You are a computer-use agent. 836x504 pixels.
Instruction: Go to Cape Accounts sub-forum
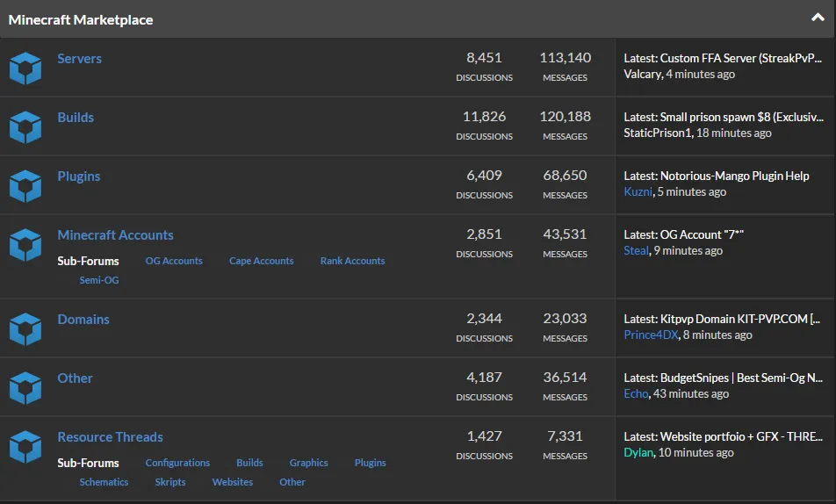(262, 261)
